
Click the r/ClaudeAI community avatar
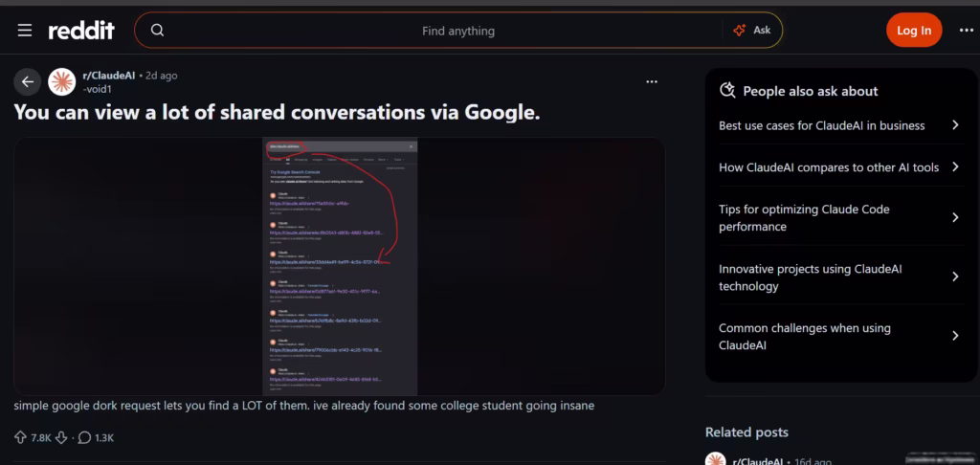point(62,82)
